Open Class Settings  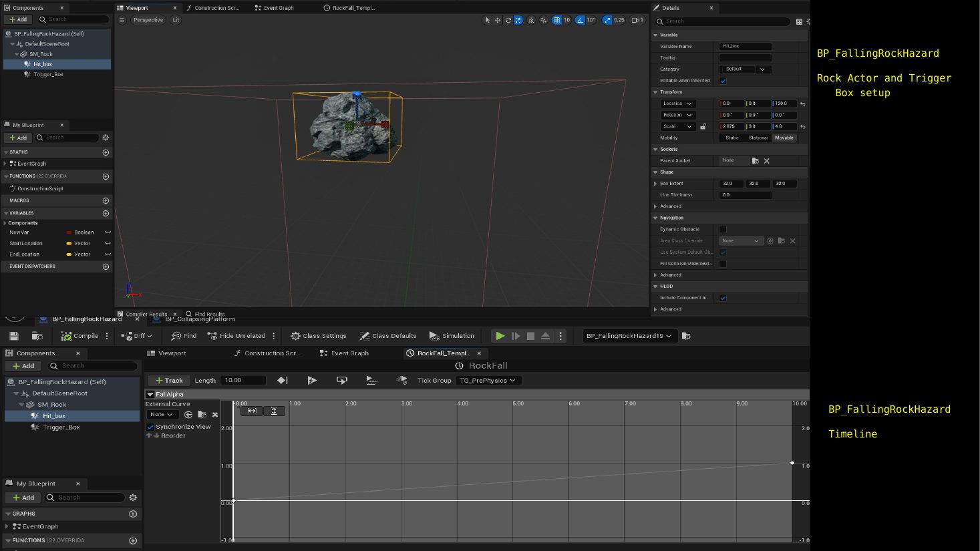click(319, 336)
